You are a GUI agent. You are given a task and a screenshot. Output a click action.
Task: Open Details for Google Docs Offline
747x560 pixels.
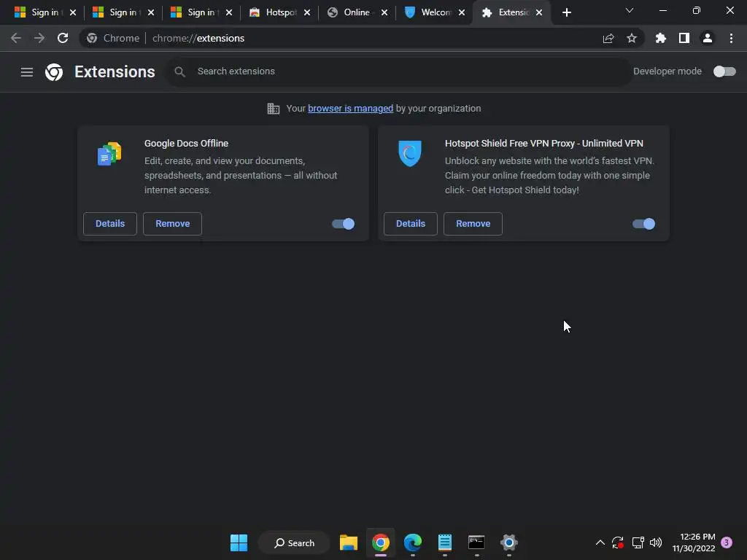pos(110,224)
